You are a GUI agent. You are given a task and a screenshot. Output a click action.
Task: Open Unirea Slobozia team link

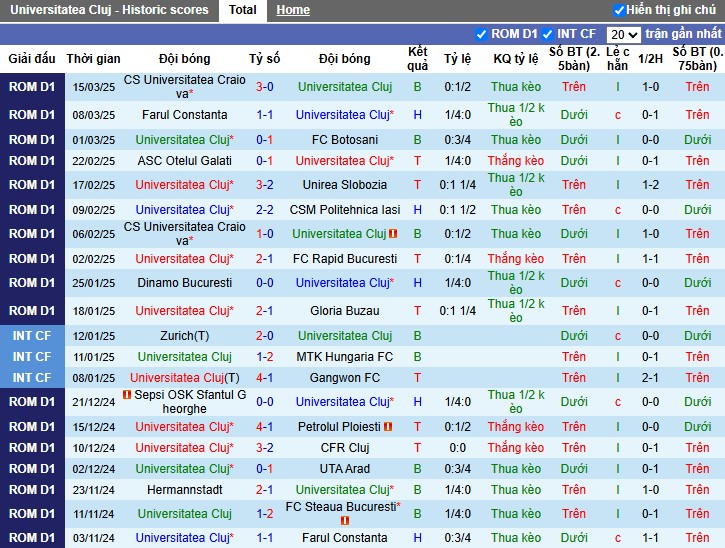tap(344, 185)
